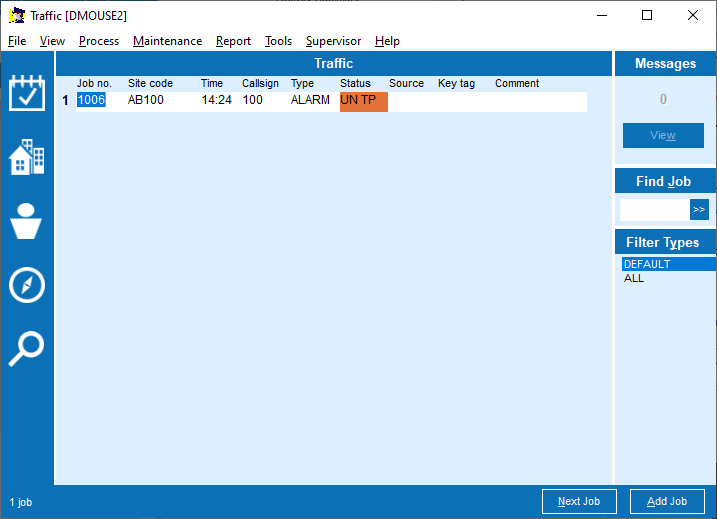Click the Callsign column header
The width and height of the screenshot is (717, 519).
tap(260, 83)
